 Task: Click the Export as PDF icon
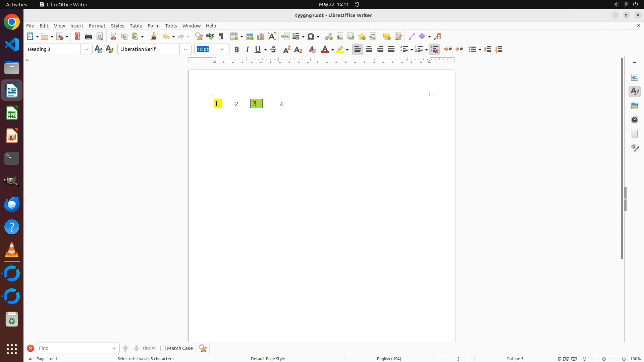(77, 37)
